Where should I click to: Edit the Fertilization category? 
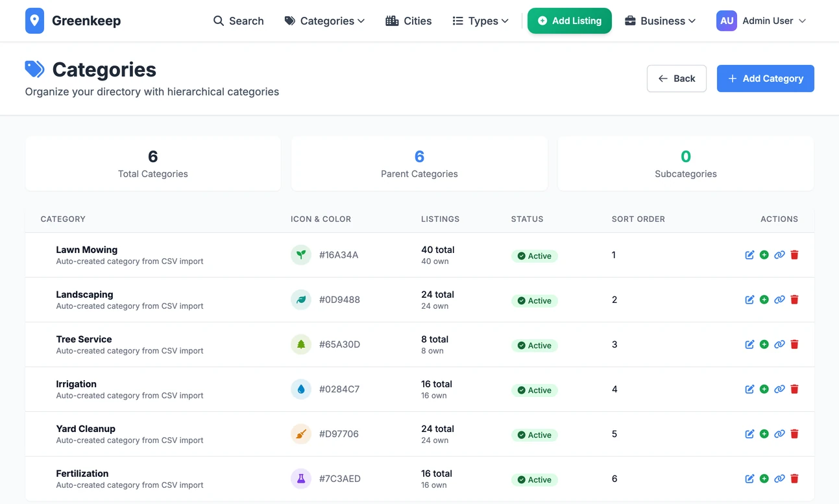(749, 479)
